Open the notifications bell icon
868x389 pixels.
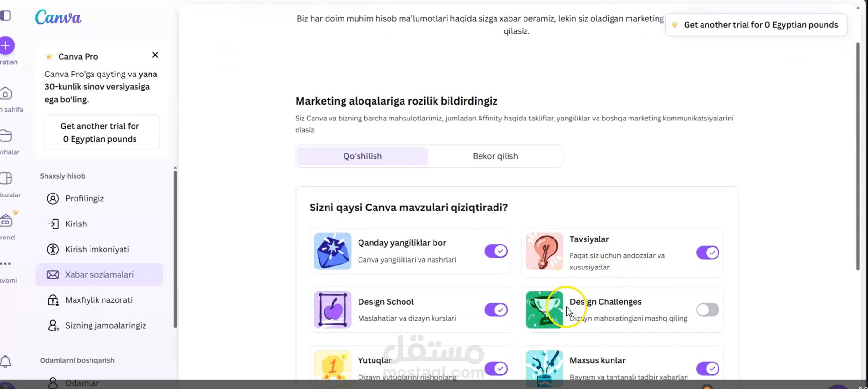[x=6, y=361]
